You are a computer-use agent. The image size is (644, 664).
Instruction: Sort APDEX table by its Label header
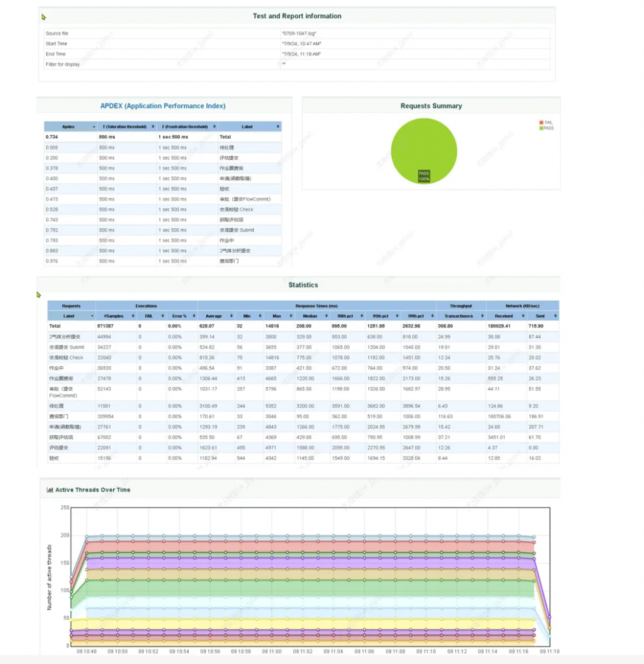[247, 126]
